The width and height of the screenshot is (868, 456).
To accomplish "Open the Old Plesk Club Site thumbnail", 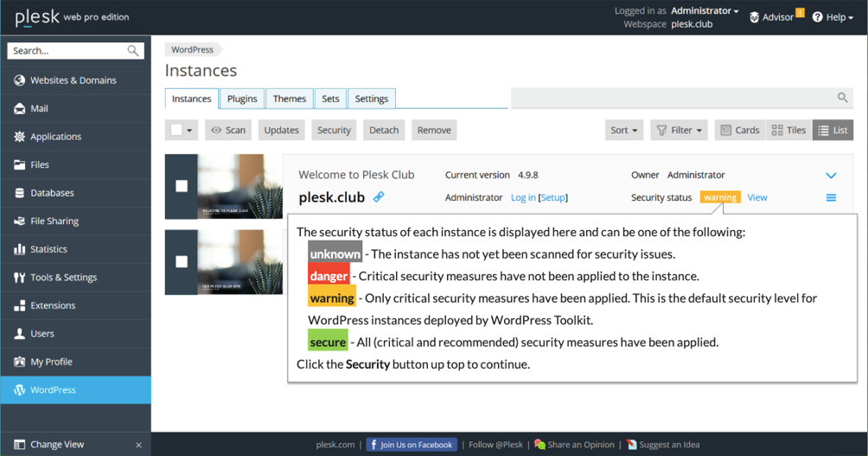I will (x=240, y=261).
